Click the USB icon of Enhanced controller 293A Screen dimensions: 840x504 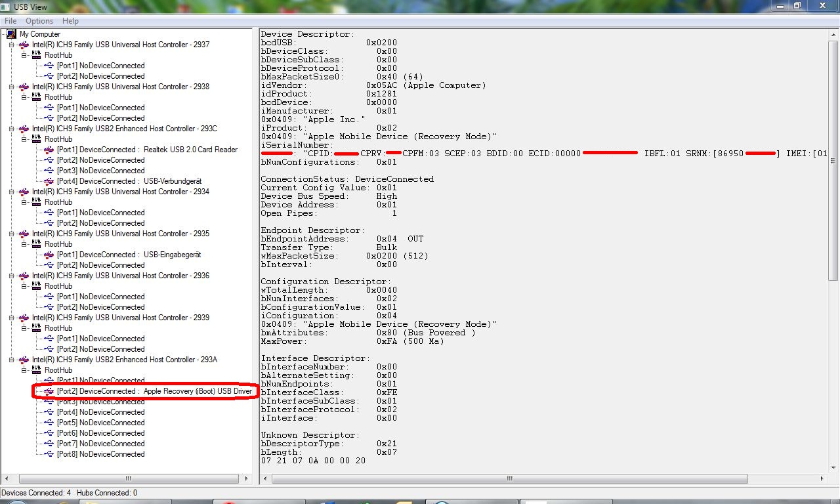(x=24, y=360)
